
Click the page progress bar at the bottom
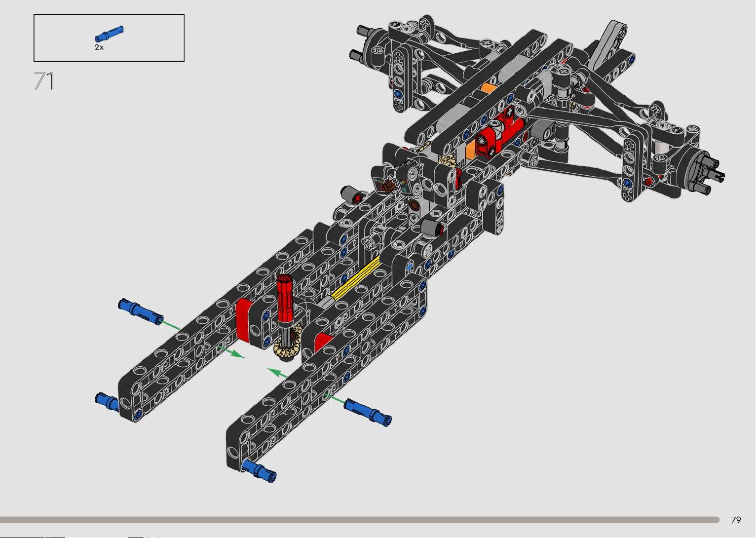(360, 520)
